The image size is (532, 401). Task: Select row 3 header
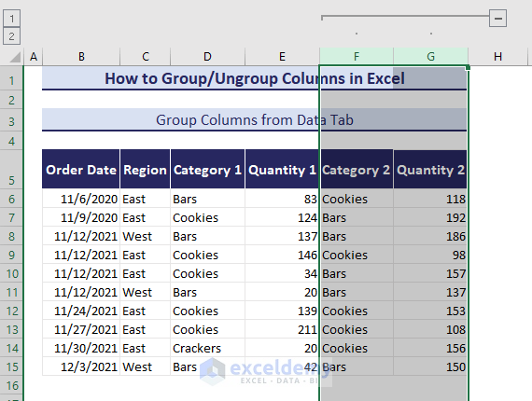click(x=11, y=121)
